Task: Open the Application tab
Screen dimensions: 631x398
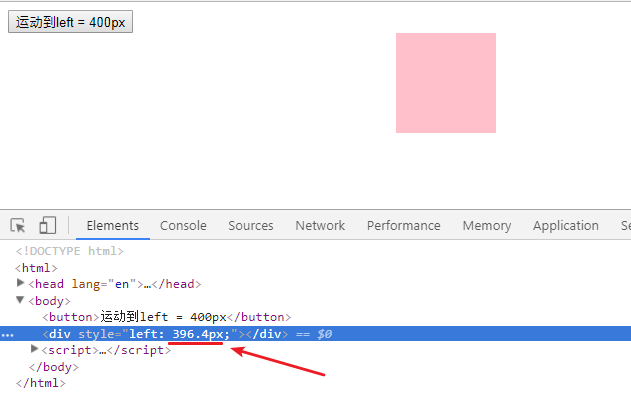Action: tap(565, 225)
